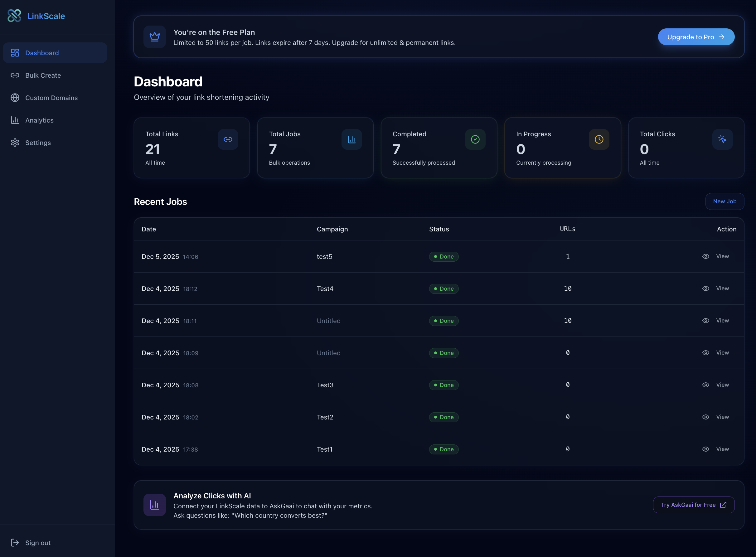Viewport: 756px width, 557px height.
Task: Click the eye icon for Test1 job
Action: 705,449
